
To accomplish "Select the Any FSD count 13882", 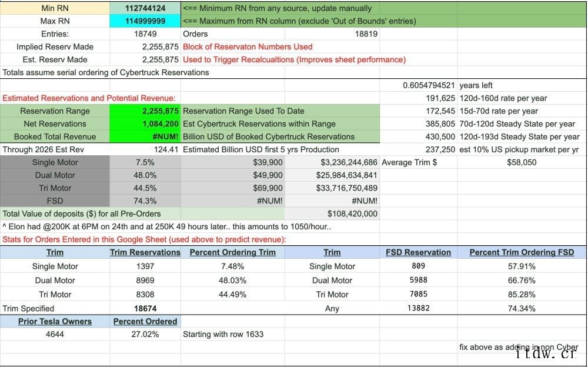I will [x=418, y=308].
